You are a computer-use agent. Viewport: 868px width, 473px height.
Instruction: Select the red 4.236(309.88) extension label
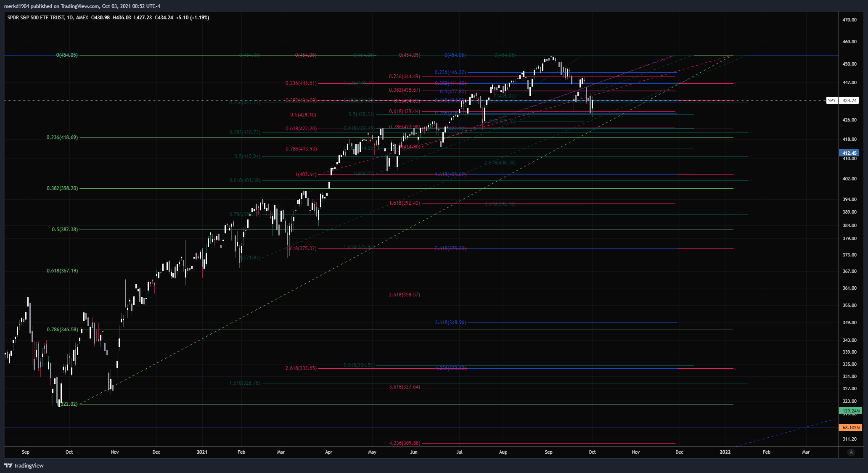pyautogui.click(x=405, y=443)
